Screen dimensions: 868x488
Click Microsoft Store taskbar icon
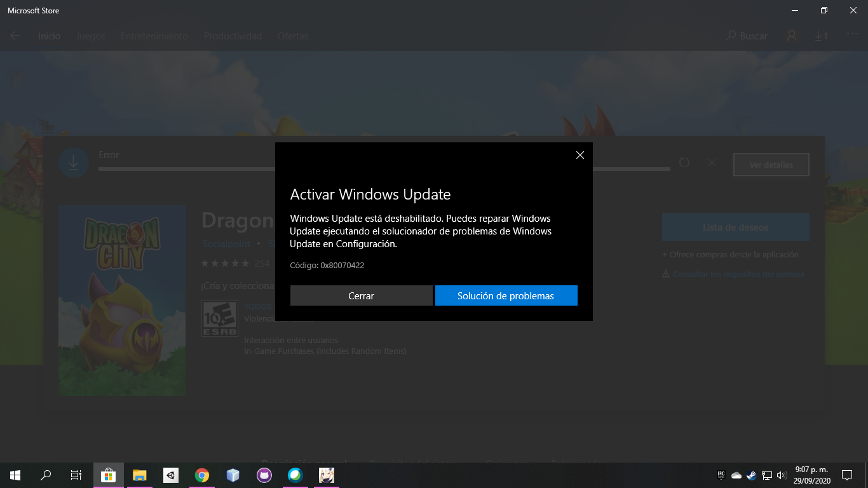click(x=108, y=475)
